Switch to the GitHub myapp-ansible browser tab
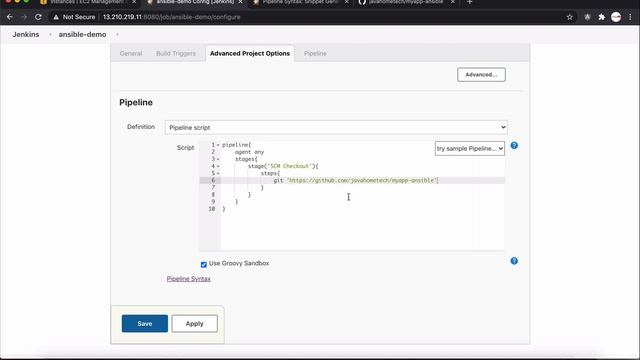The height and width of the screenshot is (360, 640). coord(406,2)
